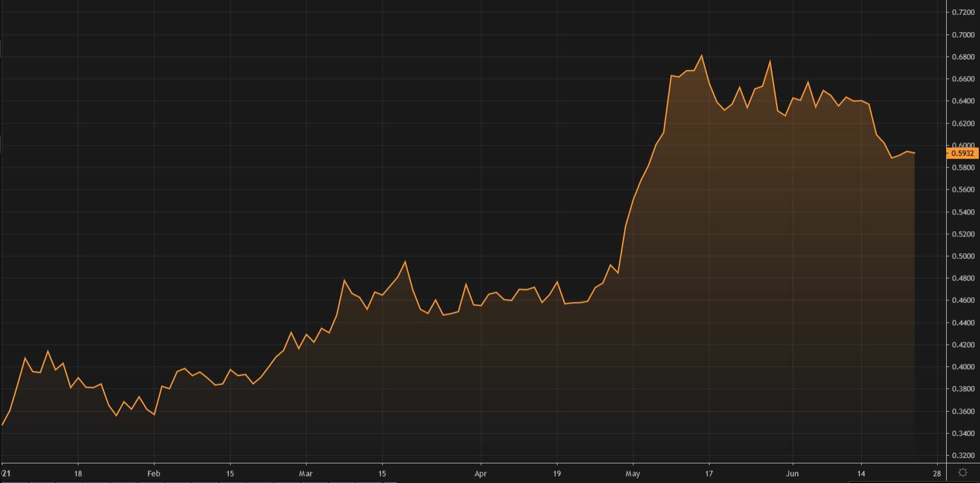This screenshot has height=483, width=980.
Task: Click the 0.3200 price axis label
Action: tap(962, 456)
